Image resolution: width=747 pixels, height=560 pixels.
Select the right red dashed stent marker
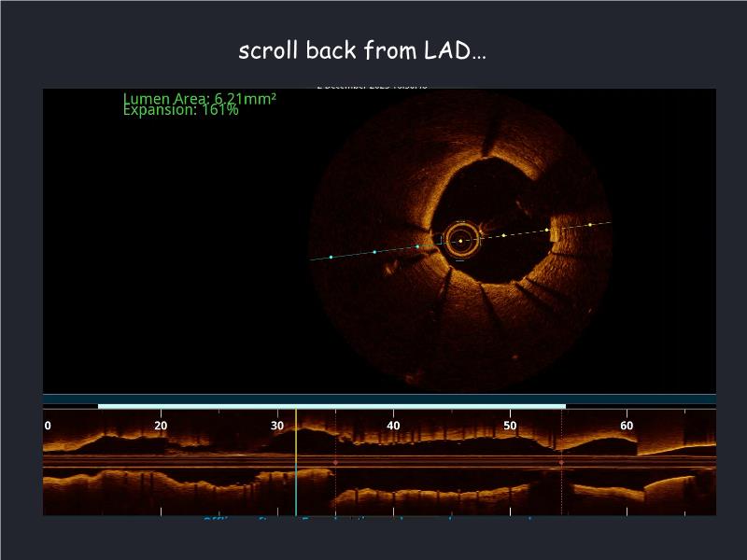(561, 485)
